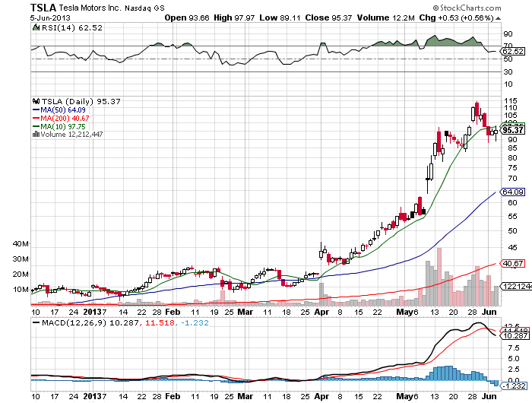Click the red 40.67 MA(200) axis tag
The width and height of the screenshot is (532, 403).
(x=513, y=263)
